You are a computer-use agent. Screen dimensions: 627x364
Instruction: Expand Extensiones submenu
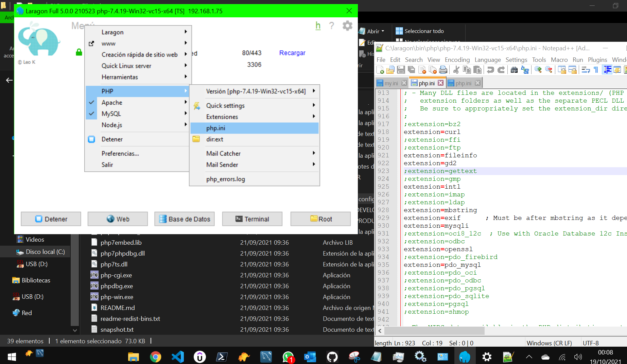coord(255,117)
